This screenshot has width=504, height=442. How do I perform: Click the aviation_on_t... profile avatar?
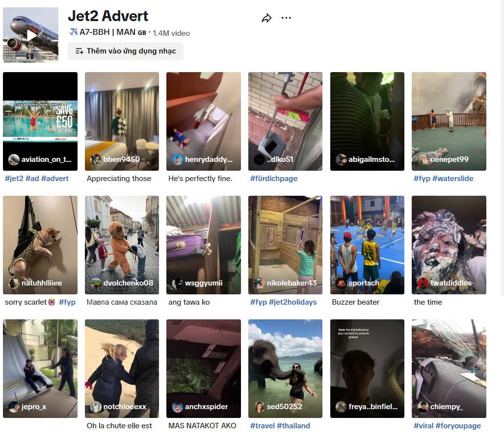14,159
